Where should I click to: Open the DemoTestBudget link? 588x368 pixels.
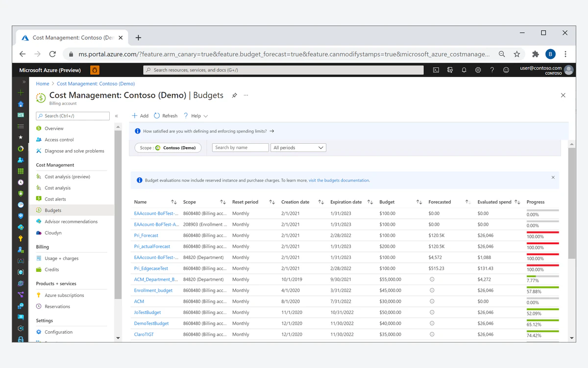coord(151,323)
